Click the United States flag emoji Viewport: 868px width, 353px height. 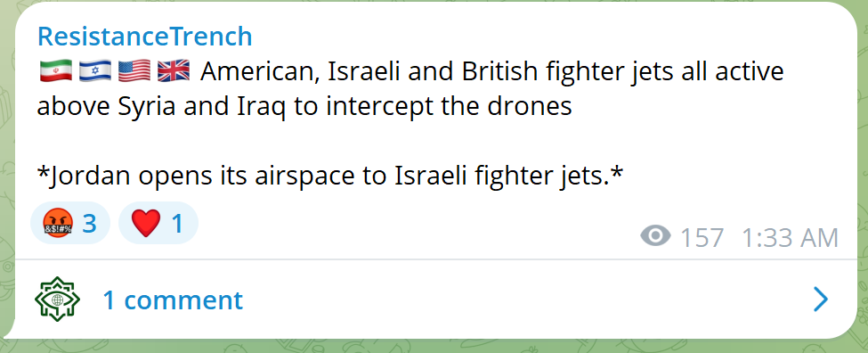pos(134,72)
